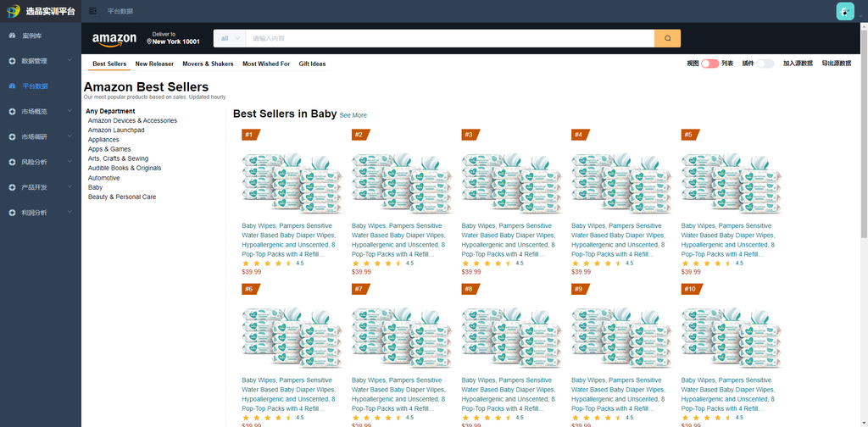Click the 平台数据 sidebar dashboard icon

pos(12,86)
